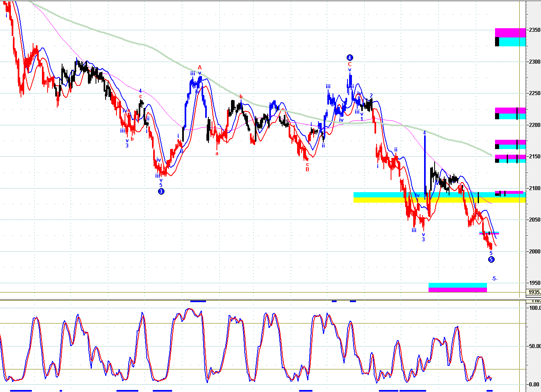This screenshot has height=392, width=541.
Task: Select the 2000 price axis label
Action: 535,251
